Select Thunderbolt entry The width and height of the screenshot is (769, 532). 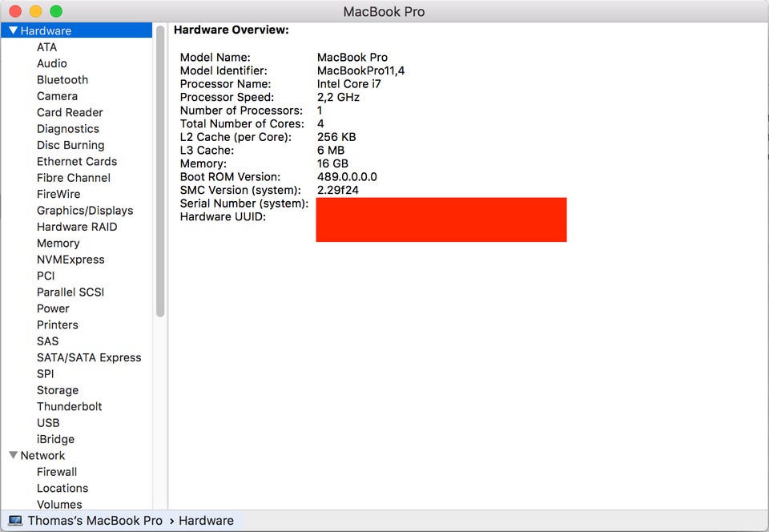coord(69,406)
